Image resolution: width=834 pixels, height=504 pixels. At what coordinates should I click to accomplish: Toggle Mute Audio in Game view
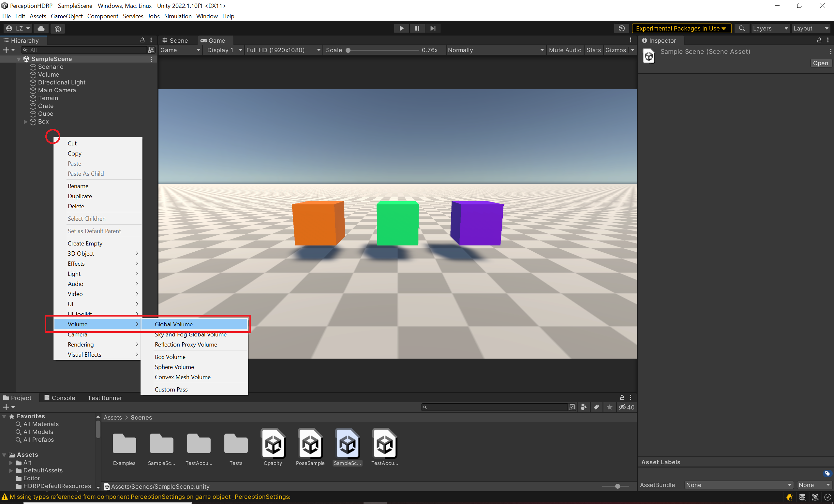click(x=565, y=50)
